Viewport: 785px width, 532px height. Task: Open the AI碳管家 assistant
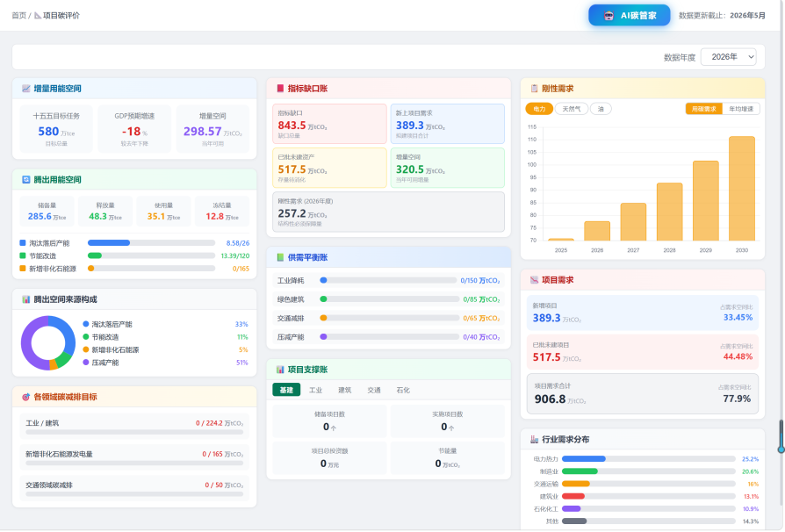630,16
